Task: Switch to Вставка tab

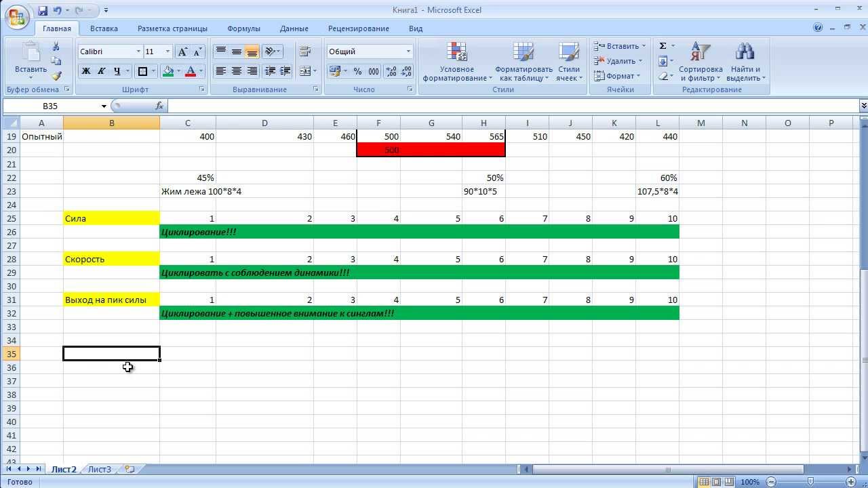Action: (x=104, y=28)
